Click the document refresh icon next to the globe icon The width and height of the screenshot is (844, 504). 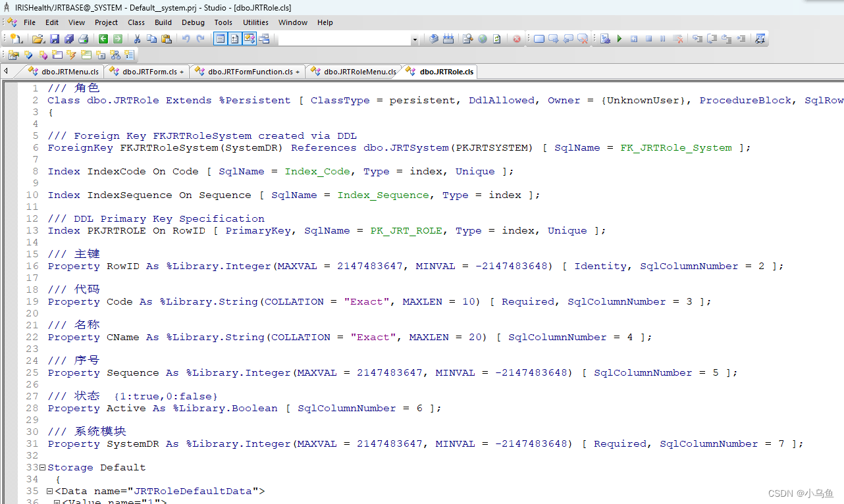tap(497, 39)
